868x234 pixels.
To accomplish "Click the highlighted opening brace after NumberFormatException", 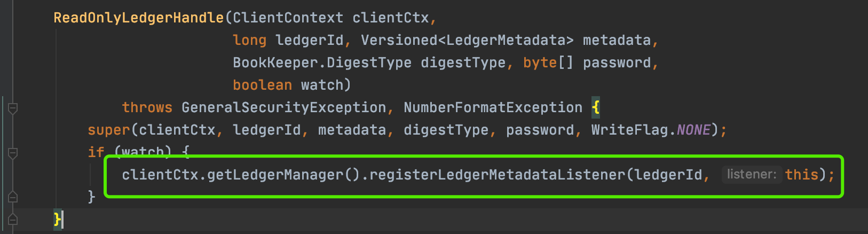I will pos(596,107).
